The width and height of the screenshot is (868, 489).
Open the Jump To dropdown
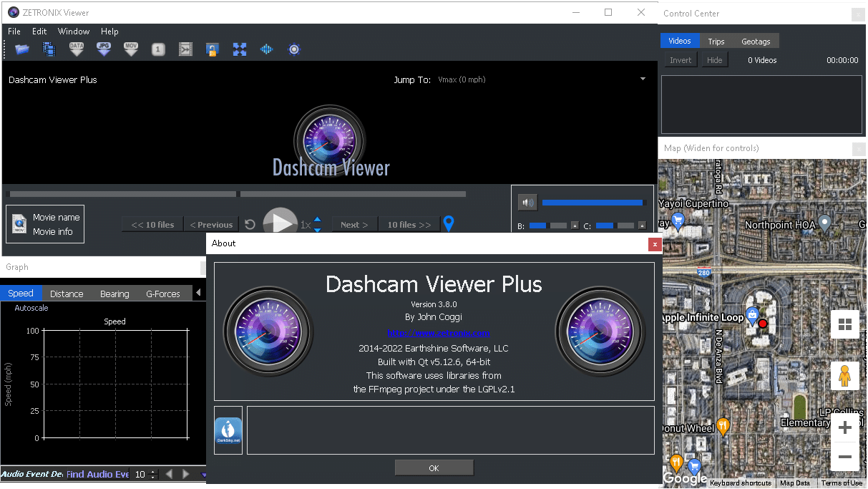[x=643, y=79]
